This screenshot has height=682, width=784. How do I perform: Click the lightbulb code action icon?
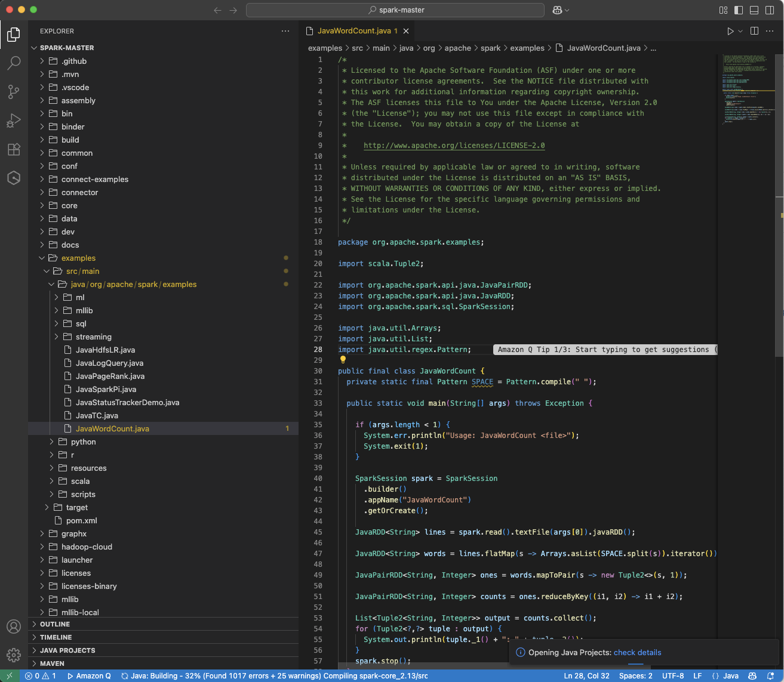point(343,360)
